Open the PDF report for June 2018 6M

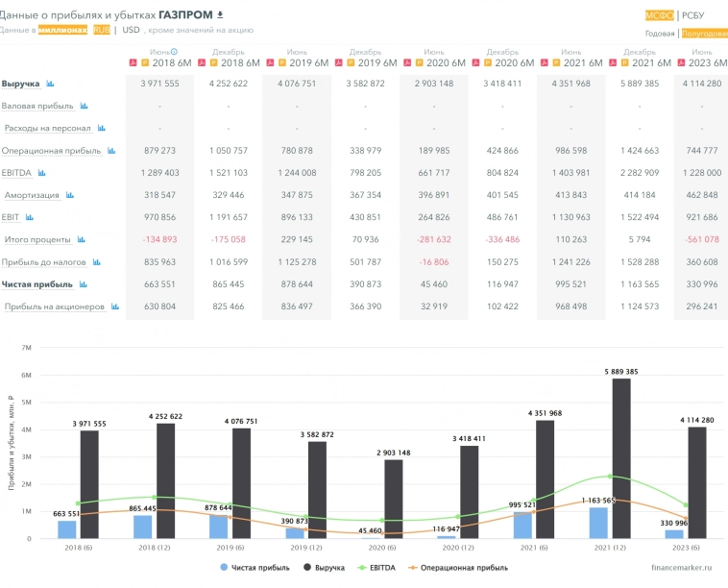(x=133, y=62)
